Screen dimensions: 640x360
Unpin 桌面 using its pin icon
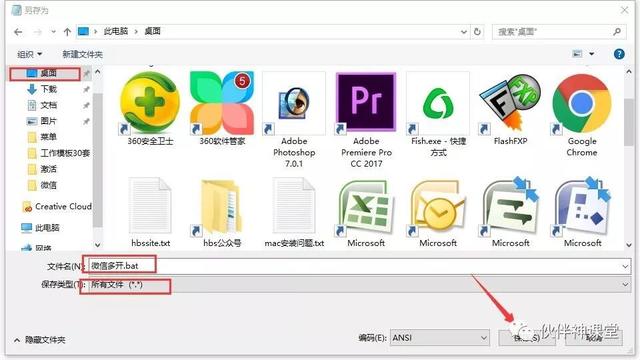click(87, 73)
